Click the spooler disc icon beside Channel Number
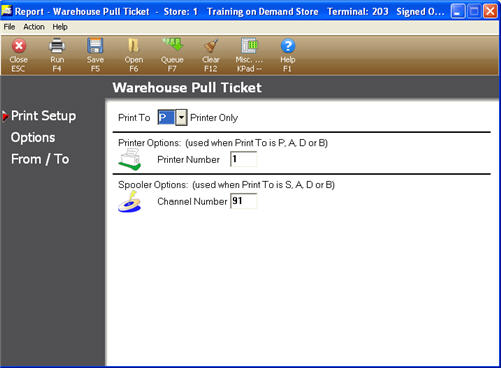This screenshot has width=501, height=368. (x=130, y=201)
